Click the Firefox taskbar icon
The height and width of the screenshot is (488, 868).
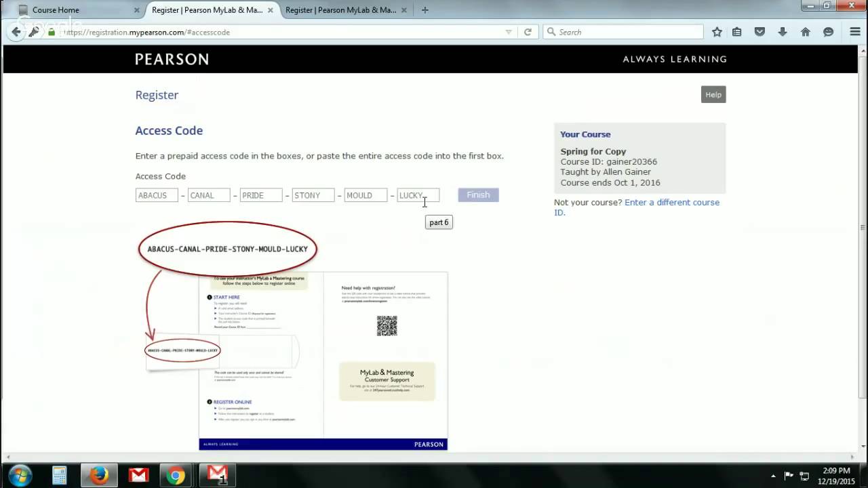[99, 475]
